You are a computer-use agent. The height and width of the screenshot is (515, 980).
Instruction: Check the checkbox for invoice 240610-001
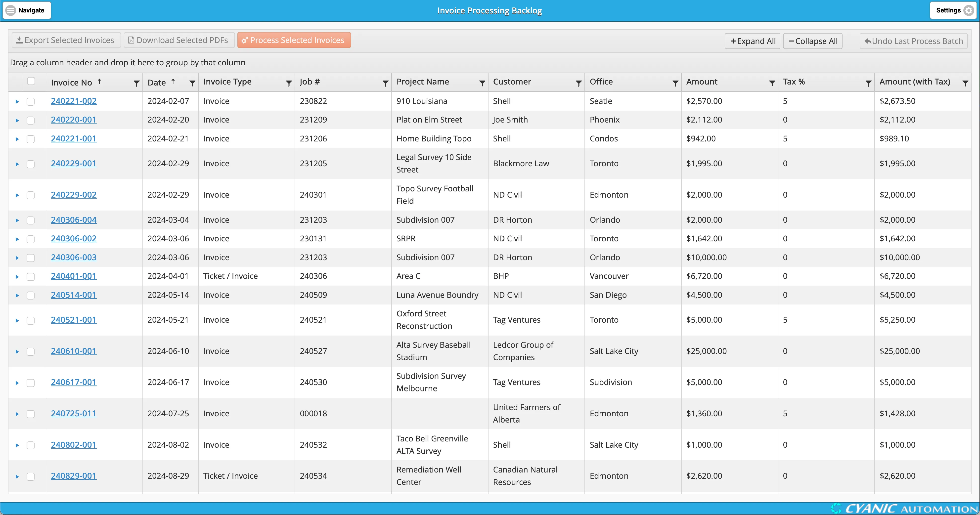pyautogui.click(x=31, y=351)
